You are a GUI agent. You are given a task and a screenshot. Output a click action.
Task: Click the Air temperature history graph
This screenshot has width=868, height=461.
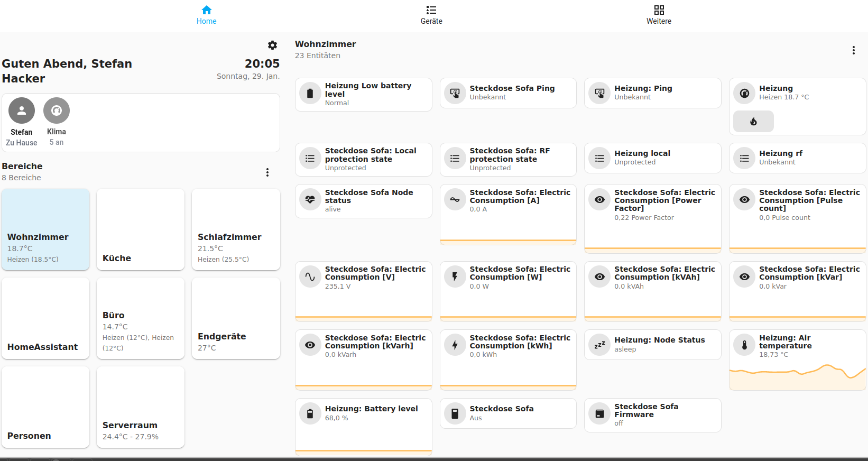coord(797,376)
